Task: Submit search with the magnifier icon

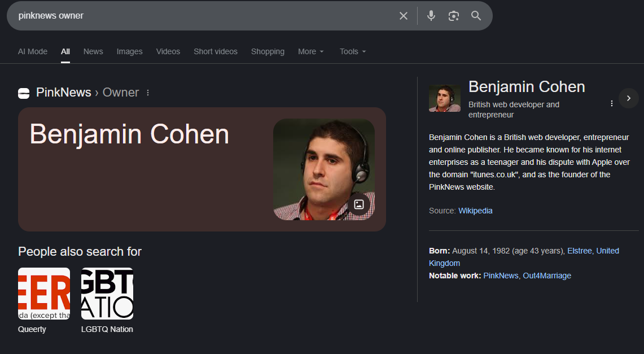Action: 476,16
